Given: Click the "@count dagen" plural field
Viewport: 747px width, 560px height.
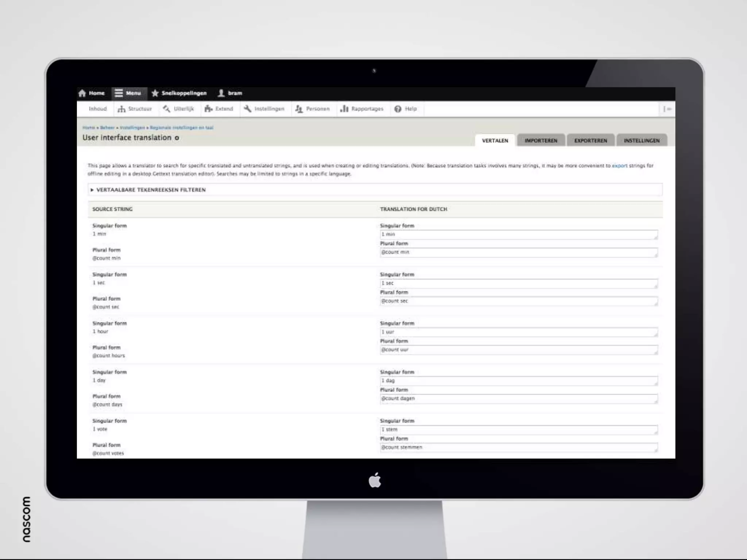Looking at the screenshot, I should click(518, 399).
